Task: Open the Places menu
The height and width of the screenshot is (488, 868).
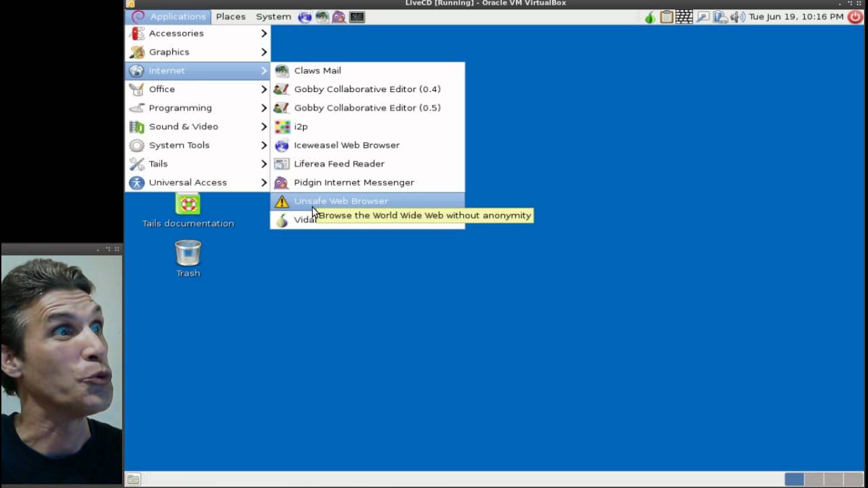Action: coord(231,16)
